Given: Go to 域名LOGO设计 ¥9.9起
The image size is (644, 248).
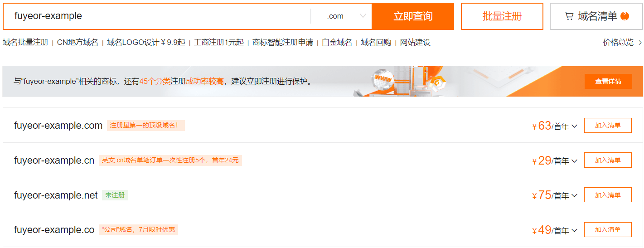Looking at the screenshot, I should 146,43.
